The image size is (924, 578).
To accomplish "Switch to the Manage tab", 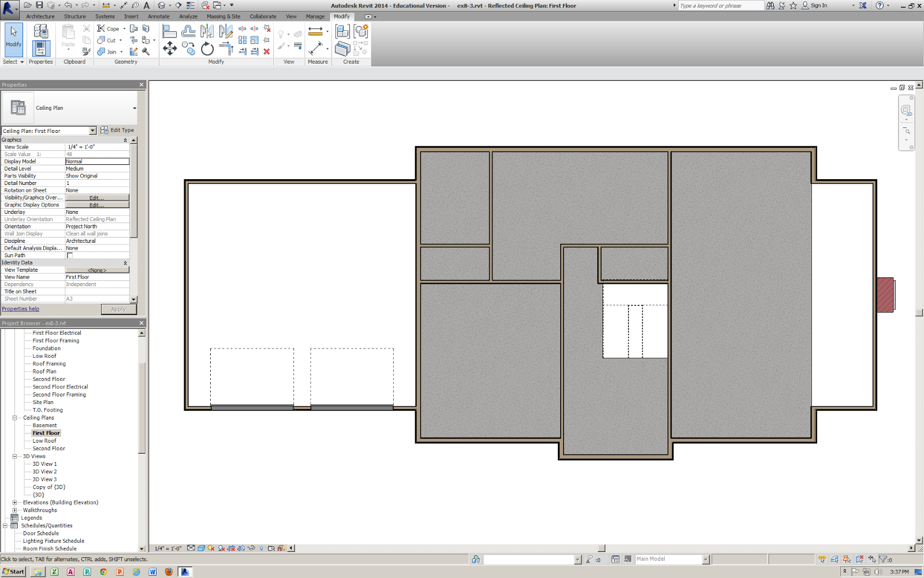I will click(315, 16).
